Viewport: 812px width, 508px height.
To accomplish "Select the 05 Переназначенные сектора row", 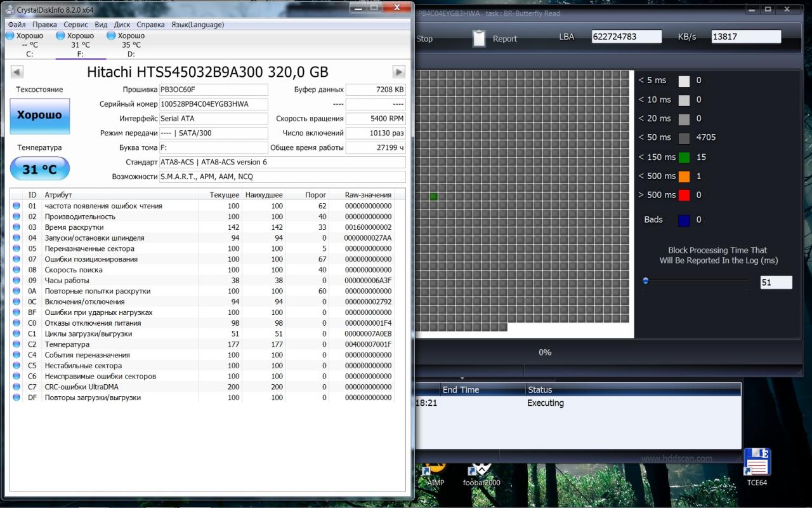I will [x=202, y=248].
